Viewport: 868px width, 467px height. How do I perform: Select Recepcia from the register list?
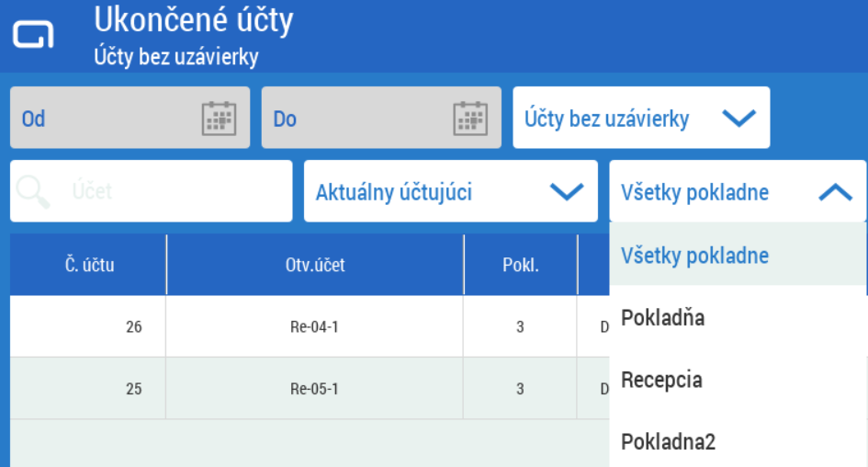(661, 380)
